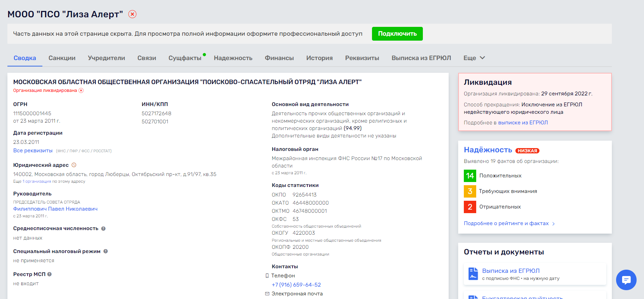Switch to the Сводка tab
Viewport: 644px width, 299px height.
tap(25, 58)
